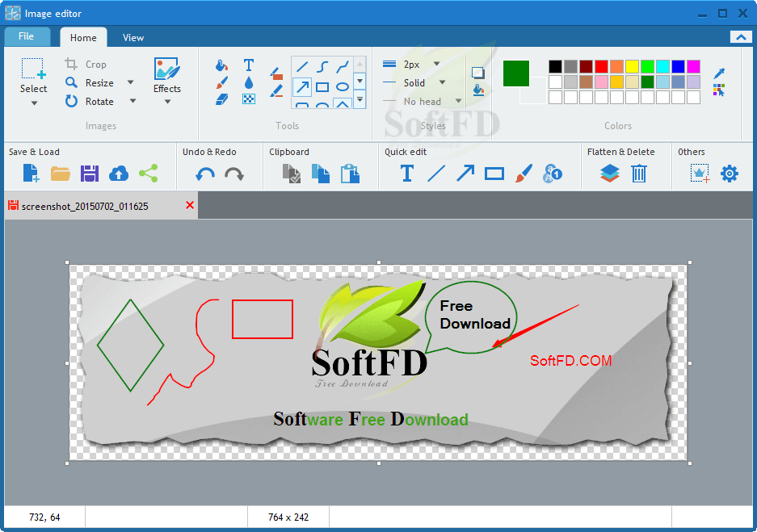
Task: Upload the image to cloud
Action: tap(119, 174)
